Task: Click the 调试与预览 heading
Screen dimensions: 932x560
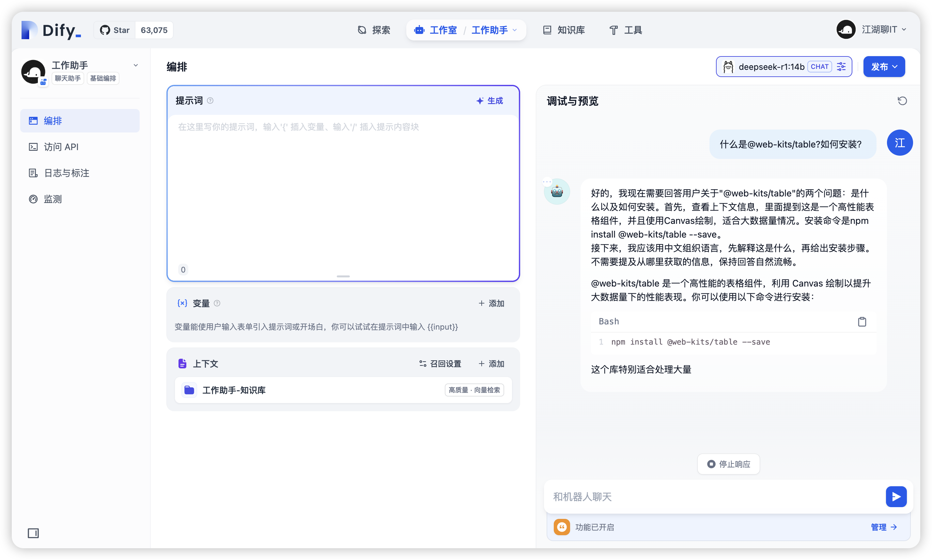Action: point(572,101)
